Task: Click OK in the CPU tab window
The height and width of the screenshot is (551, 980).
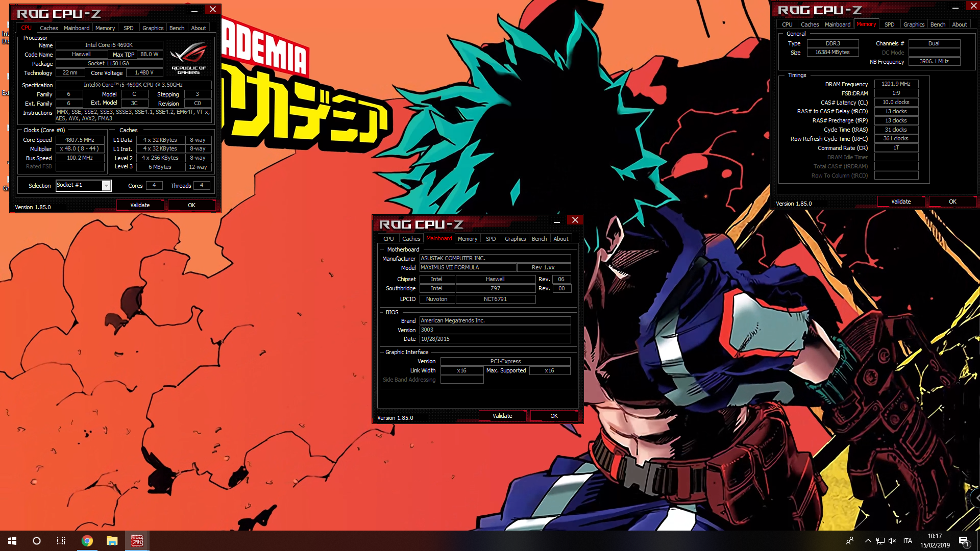Action: point(191,205)
